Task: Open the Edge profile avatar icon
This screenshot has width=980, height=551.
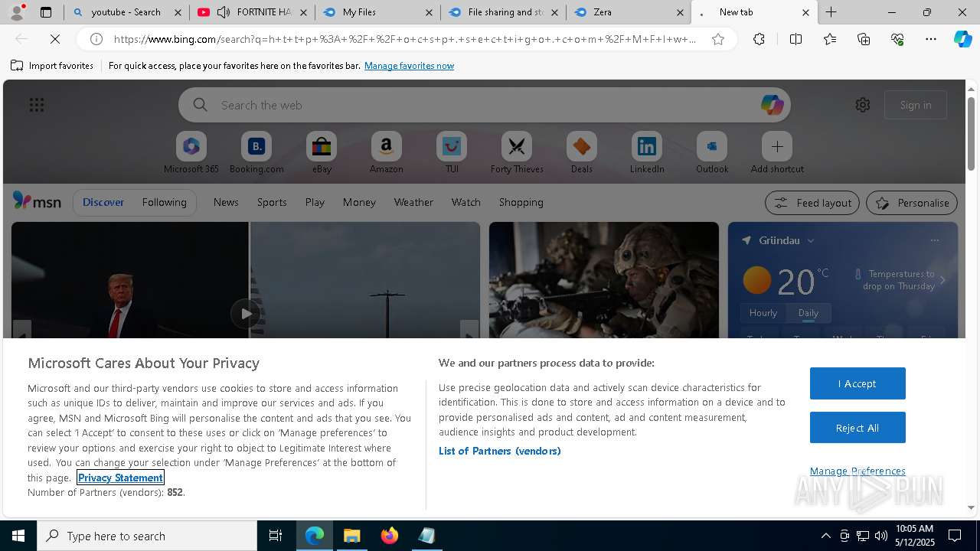Action: point(16,12)
